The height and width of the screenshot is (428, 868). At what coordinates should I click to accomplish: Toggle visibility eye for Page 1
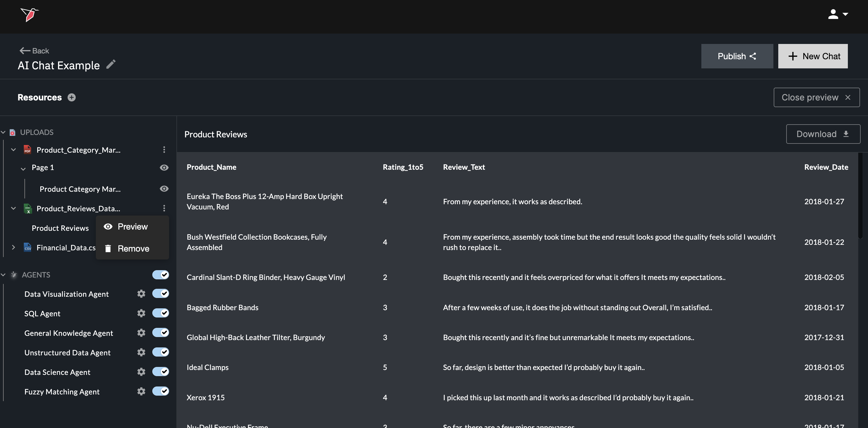click(164, 168)
